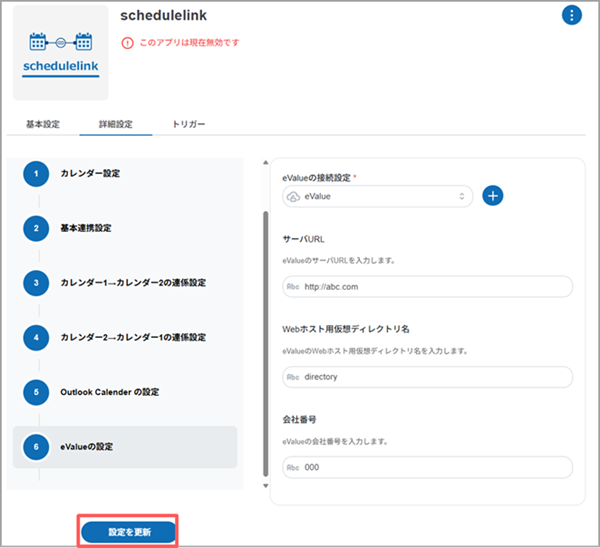Open the three-dot more options menu
The height and width of the screenshot is (548, 600).
(571, 15)
